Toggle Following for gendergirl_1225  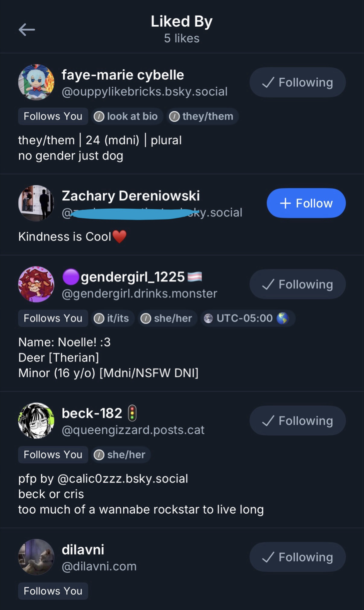(x=298, y=284)
